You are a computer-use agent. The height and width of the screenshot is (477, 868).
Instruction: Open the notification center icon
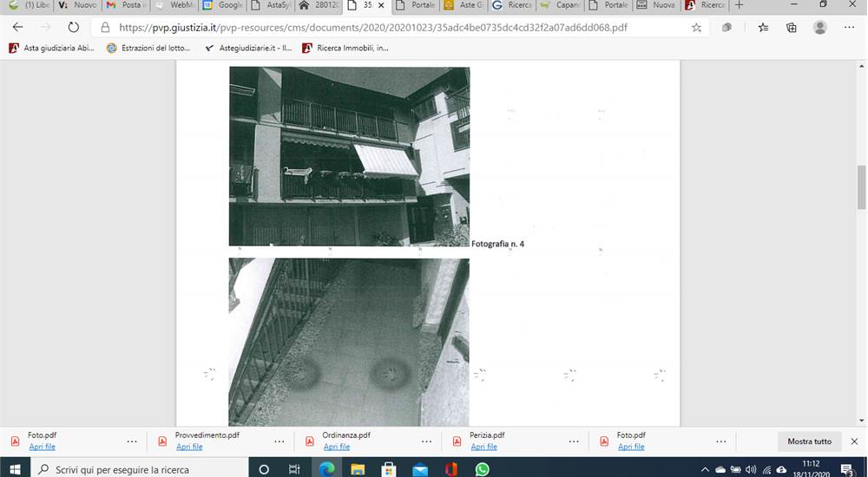click(x=847, y=470)
